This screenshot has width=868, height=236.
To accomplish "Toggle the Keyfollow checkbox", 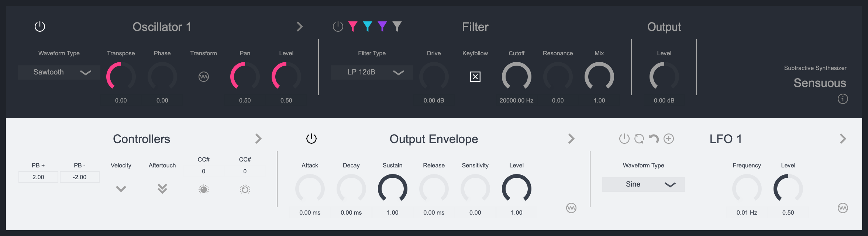I will pyautogui.click(x=475, y=77).
